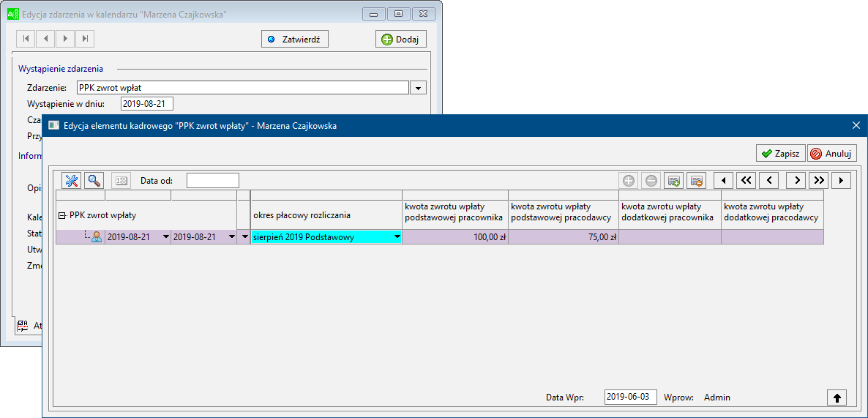Screen dimensions: 868x418
Task: Click the 100,00 zł employee refund cell
Action: click(x=454, y=236)
